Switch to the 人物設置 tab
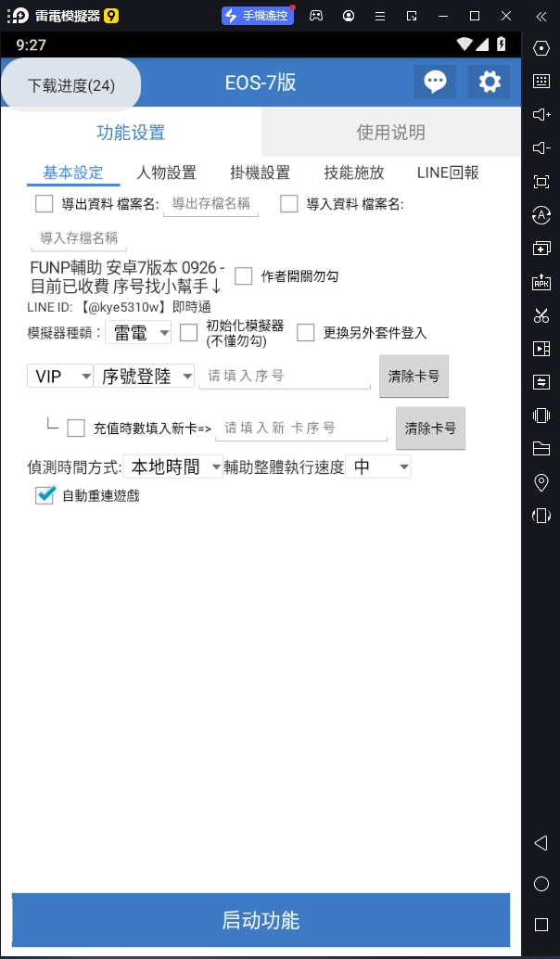The height and width of the screenshot is (959, 560). tap(166, 173)
